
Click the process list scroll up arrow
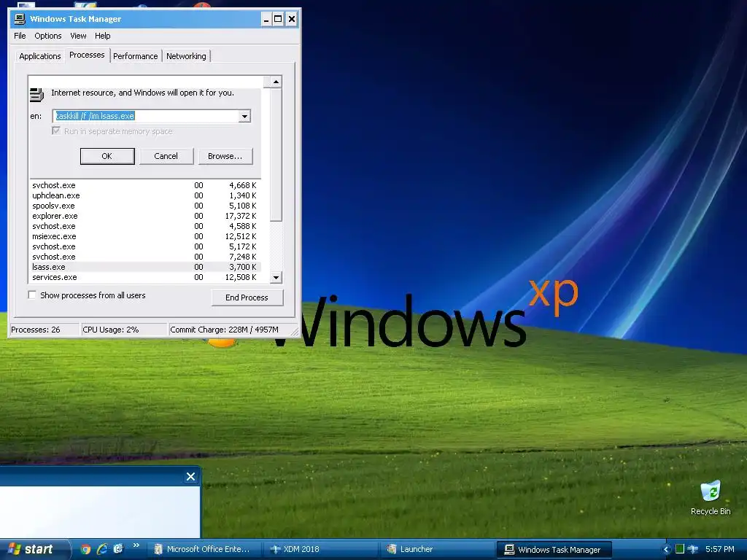coord(276,82)
